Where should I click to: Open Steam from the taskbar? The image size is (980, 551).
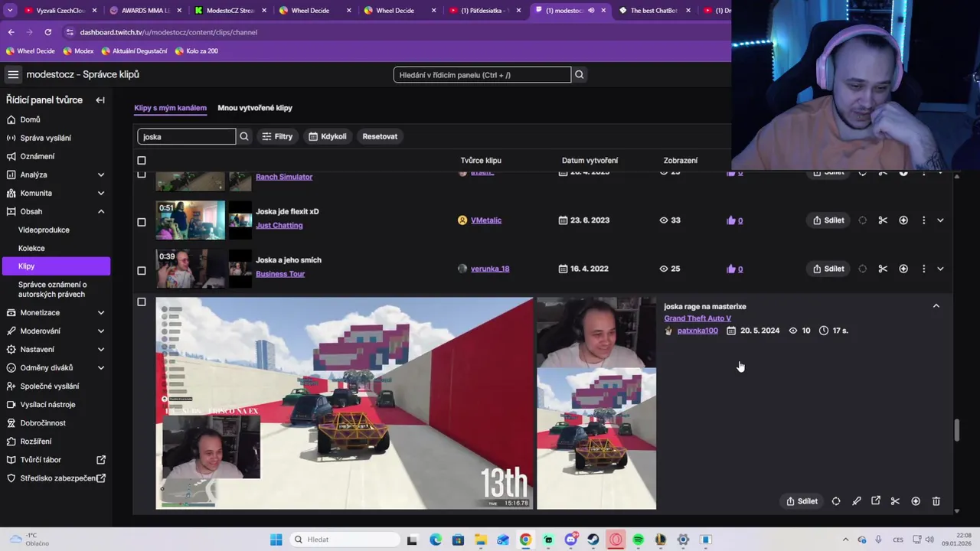pyautogui.click(x=593, y=540)
